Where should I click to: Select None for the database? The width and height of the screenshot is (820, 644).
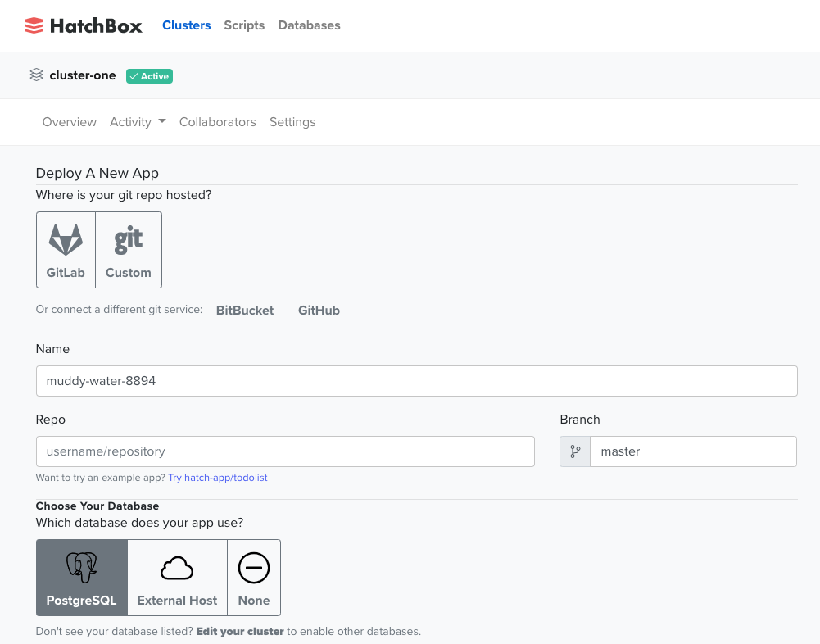tap(254, 578)
